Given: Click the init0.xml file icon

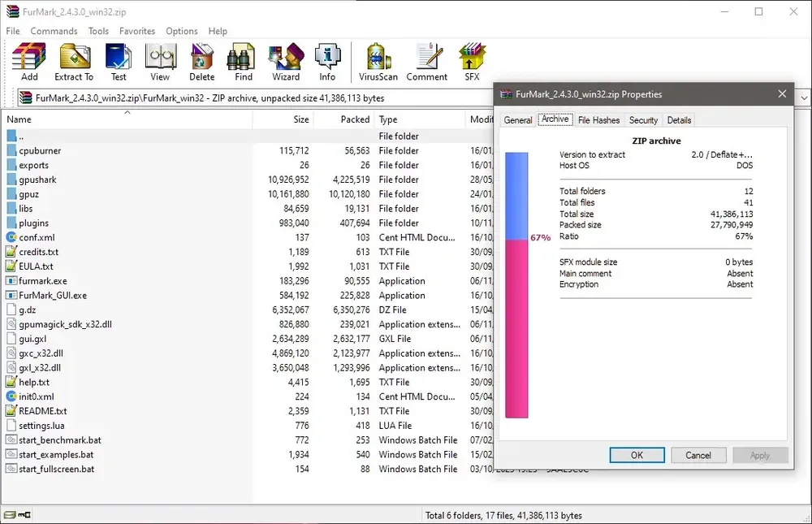Looking at the screenshot, I should [x=11, y=396].
